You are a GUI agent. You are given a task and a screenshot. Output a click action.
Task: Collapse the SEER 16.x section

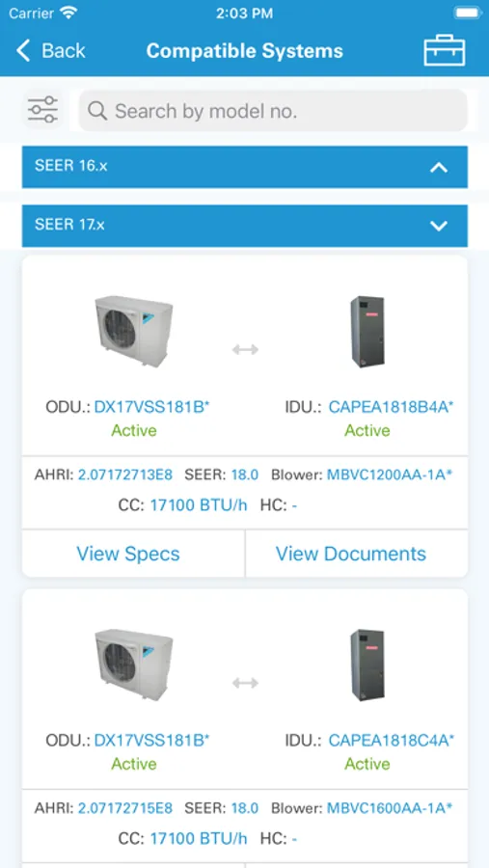tap(245, 167)
